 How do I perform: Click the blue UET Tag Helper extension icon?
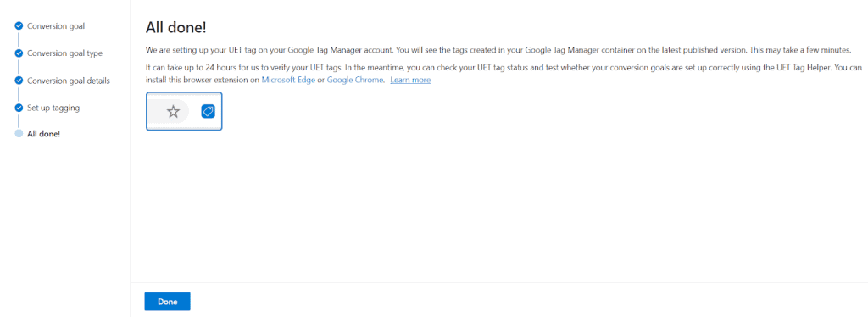tap(208, 112)
